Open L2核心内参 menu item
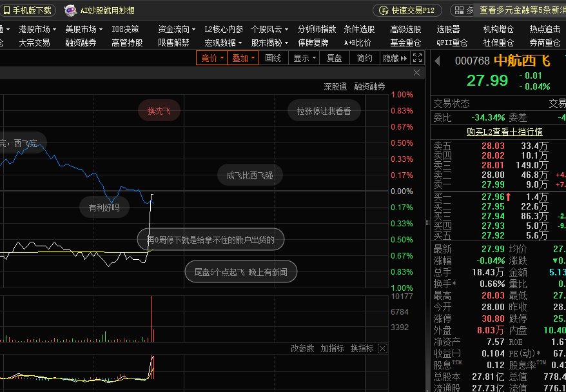566x392 pixels. coord(224,29)
